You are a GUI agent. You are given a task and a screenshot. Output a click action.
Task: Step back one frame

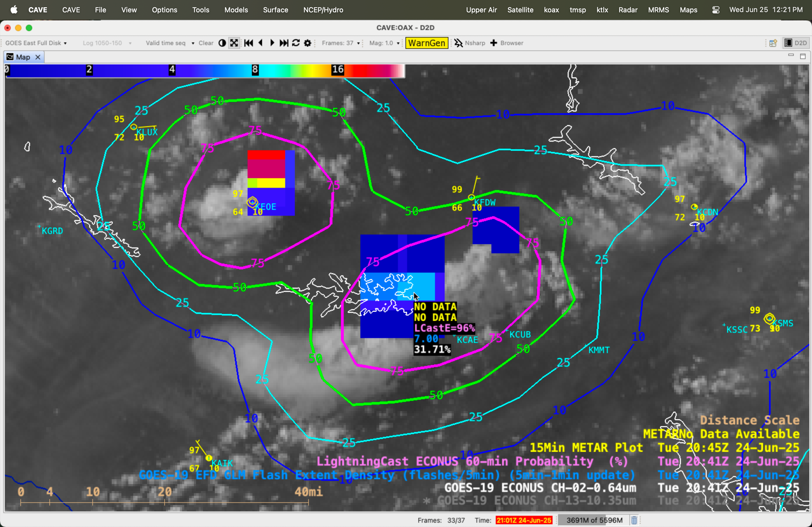(x=261, y=43)
